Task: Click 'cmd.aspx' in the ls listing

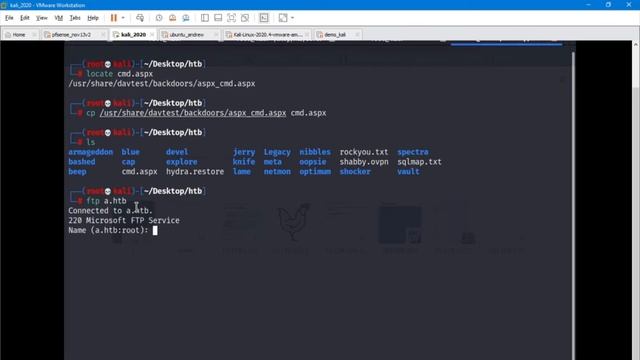Action: 139,172
